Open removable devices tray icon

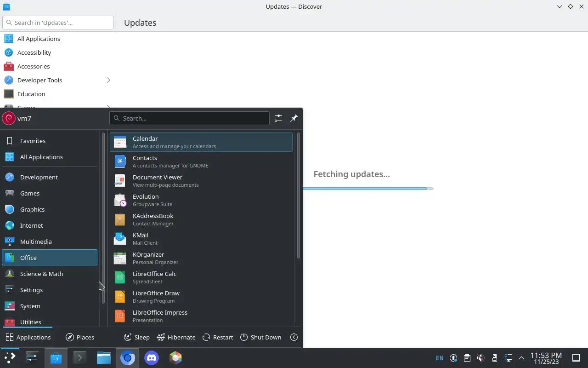(495, 358)
